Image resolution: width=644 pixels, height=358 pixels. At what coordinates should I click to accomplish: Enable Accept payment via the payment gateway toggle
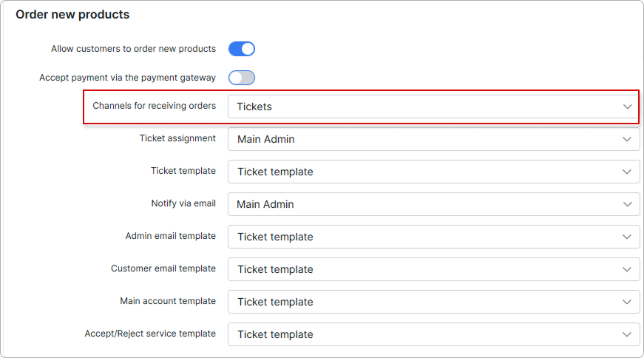tap(242, 78)
